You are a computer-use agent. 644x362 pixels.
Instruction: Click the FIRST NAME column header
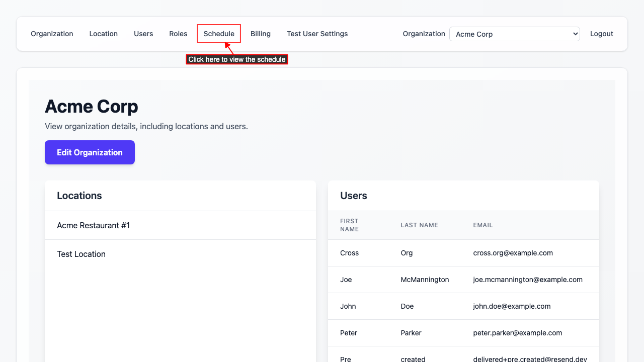[349, 225]
